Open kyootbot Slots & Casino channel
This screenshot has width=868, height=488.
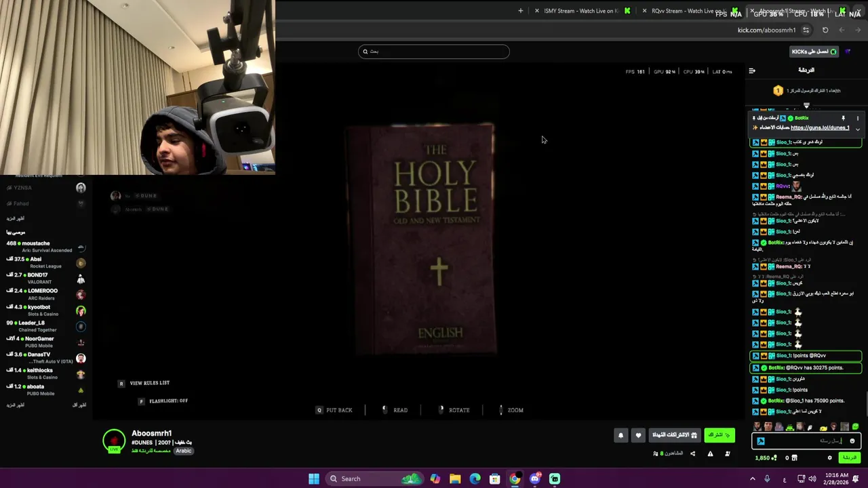tap(46, 310)
